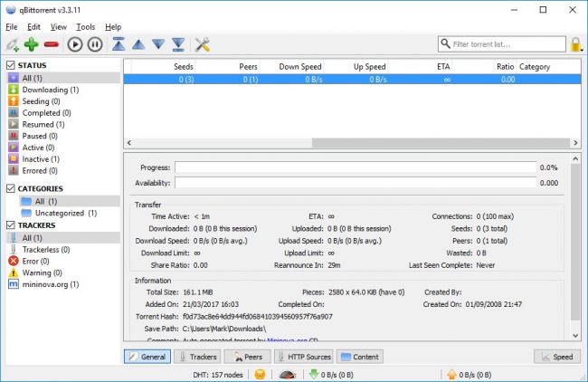The image size is (588, 382).
Task: Click the red minus delete torrent icon
Action: (x=51, y=44)
